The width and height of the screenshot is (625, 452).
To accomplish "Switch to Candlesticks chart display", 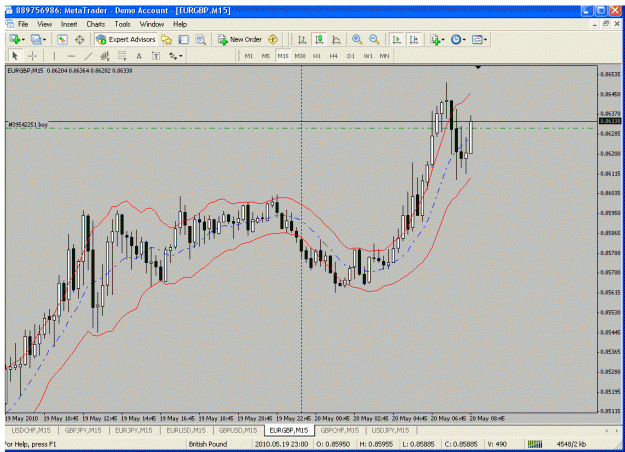I will [x=319, y=39].
